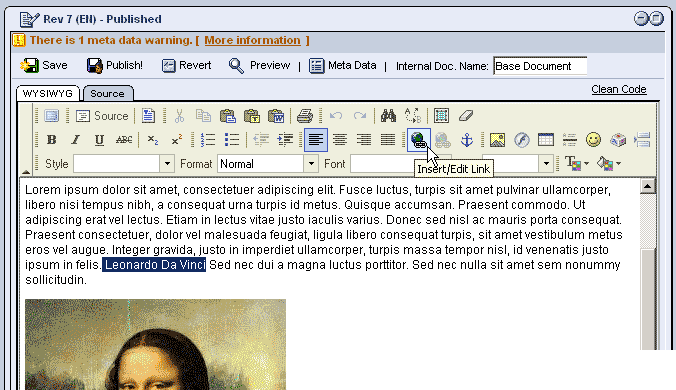Insert a Flash object

pos(522,140)
